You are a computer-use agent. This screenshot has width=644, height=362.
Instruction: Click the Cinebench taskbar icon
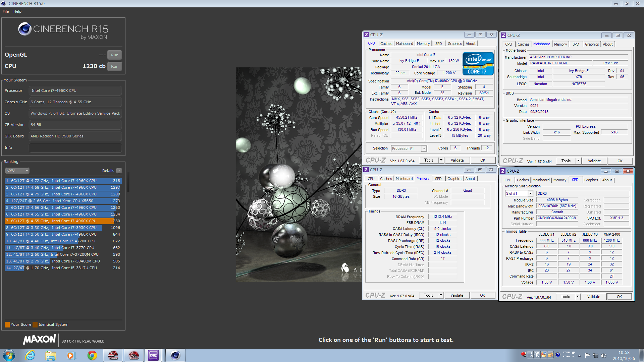tap(175, 355)
